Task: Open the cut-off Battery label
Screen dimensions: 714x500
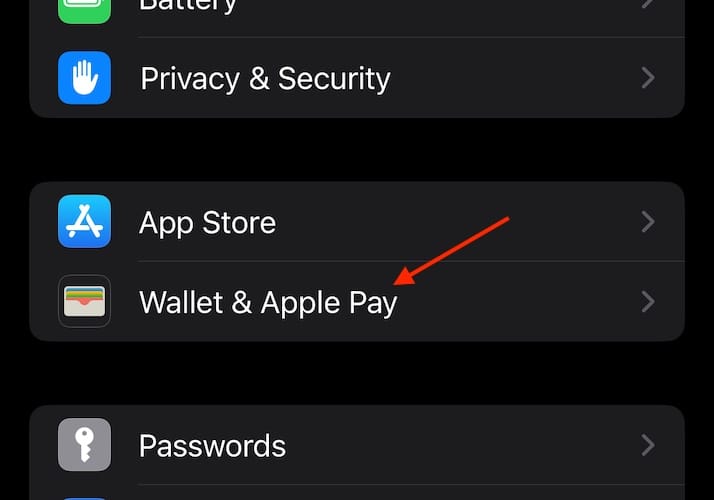Action: coord(188,6)
